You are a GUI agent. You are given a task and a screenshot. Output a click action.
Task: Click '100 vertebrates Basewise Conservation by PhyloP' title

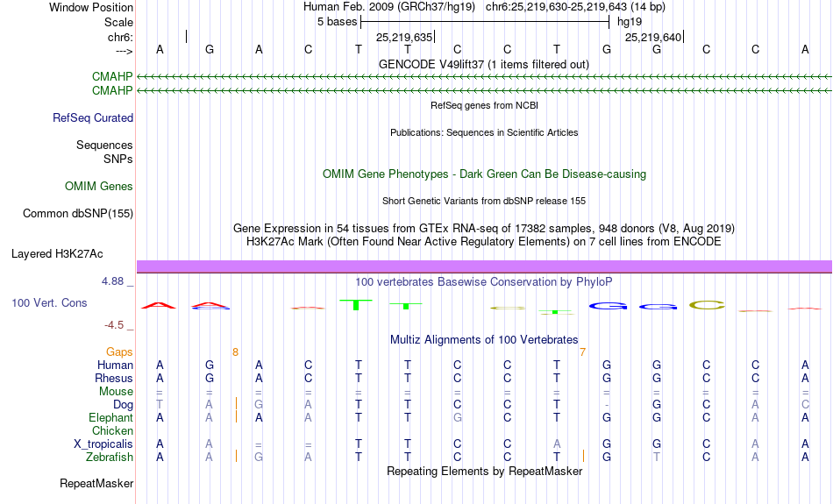(484, 282)
